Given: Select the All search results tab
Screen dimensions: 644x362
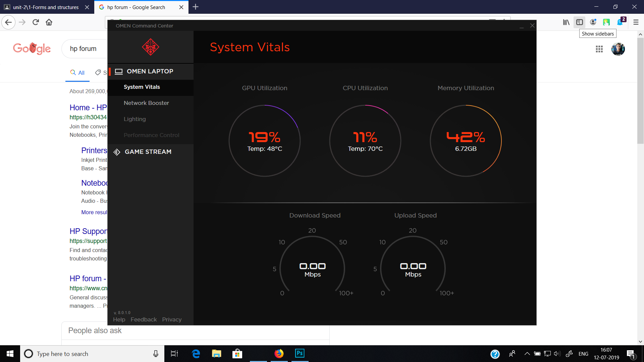Looking at the screenshot, I should tap(77, 73).
